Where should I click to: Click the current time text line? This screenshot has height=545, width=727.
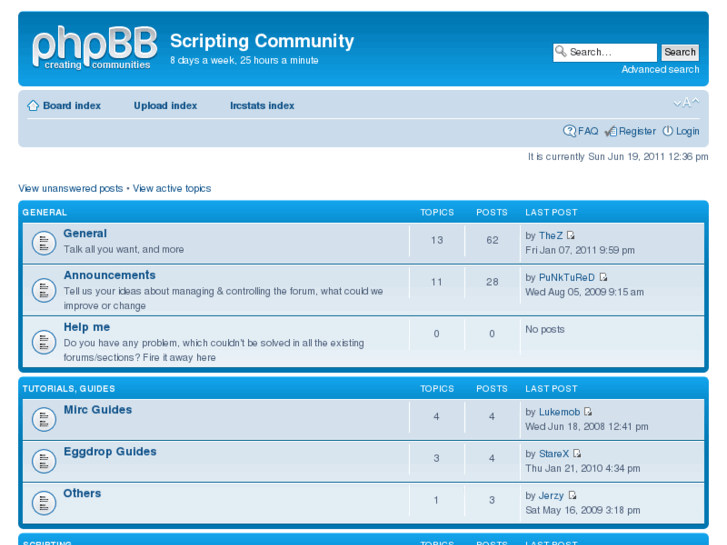(x=618, y=157)
